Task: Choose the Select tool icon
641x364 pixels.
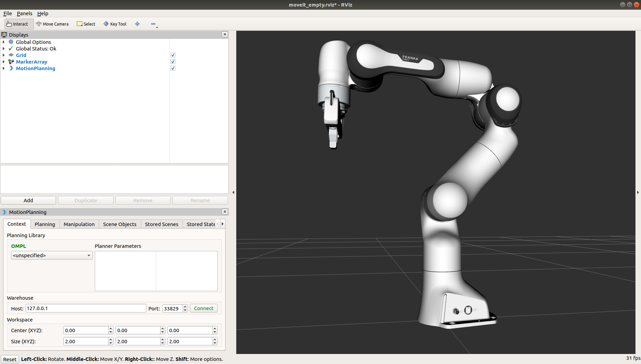Action: (x=80, y=24)
